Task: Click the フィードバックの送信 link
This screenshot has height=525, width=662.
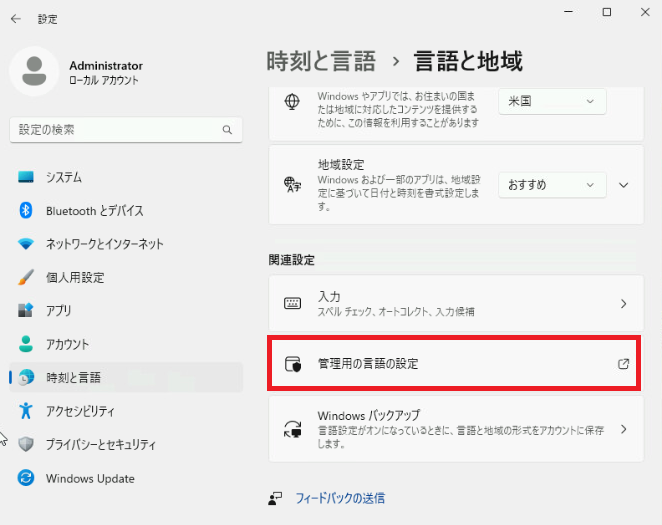Action: tap(340, 498)
